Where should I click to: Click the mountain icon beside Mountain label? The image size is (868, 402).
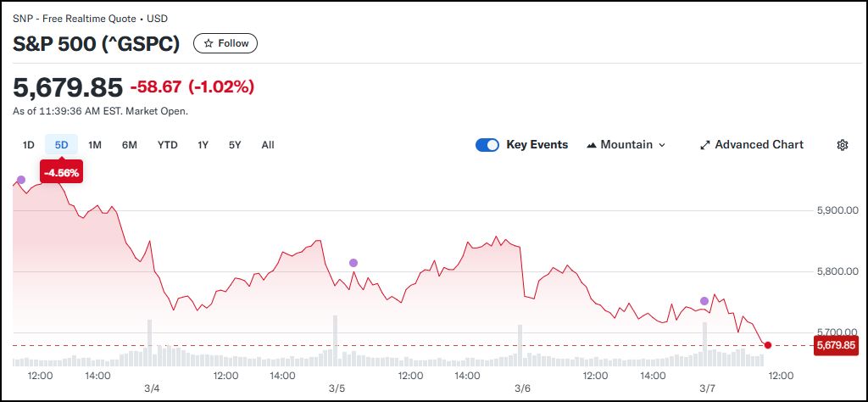pyautogui.click(x=591, y=145)
